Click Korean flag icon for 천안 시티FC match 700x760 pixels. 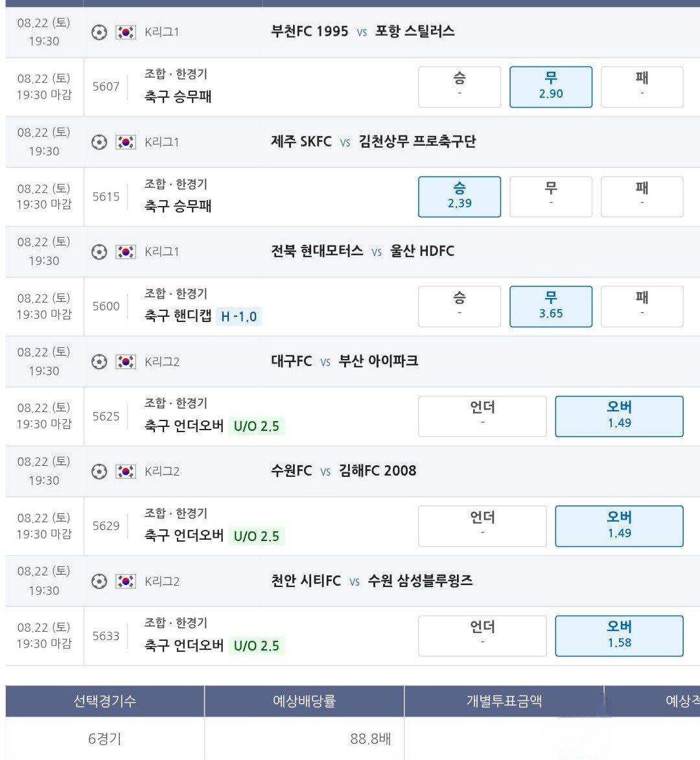tap(126, 582)
